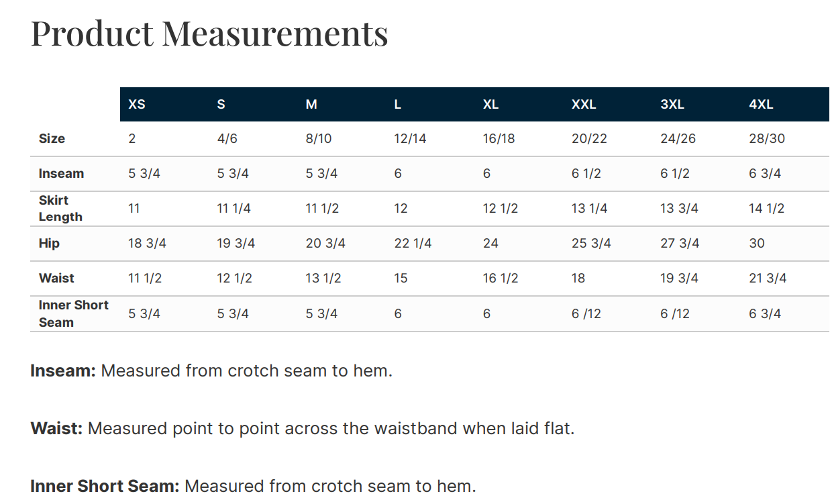The width and height of the screenshot is (832, 504).
Task: Click the XS column header
Action: tap(137, 105)
